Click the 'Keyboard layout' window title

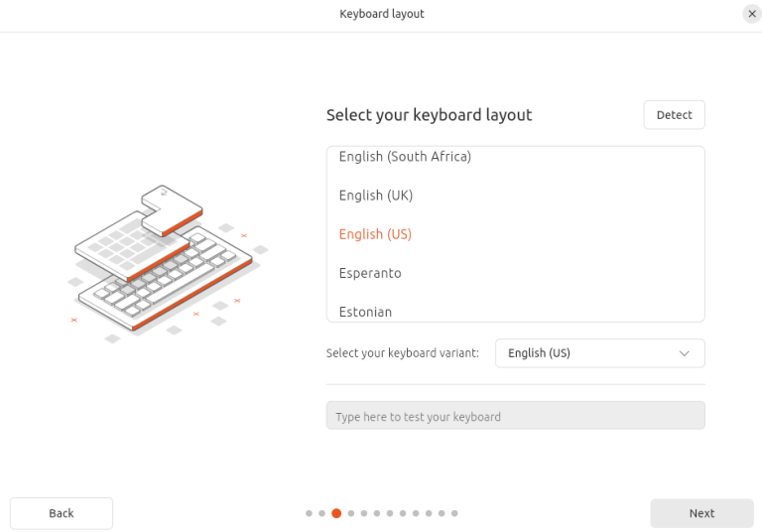pyautogui.click(x=382, y=14)
